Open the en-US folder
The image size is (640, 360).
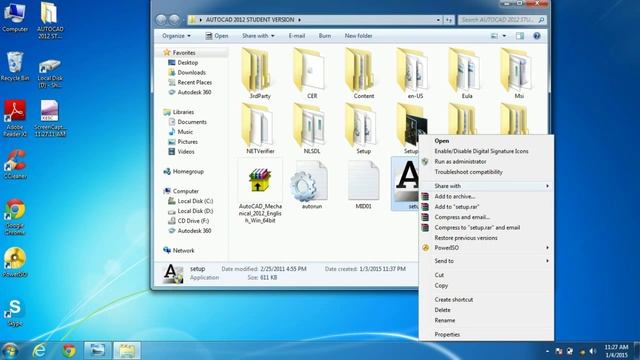click(x=414, y=73)
